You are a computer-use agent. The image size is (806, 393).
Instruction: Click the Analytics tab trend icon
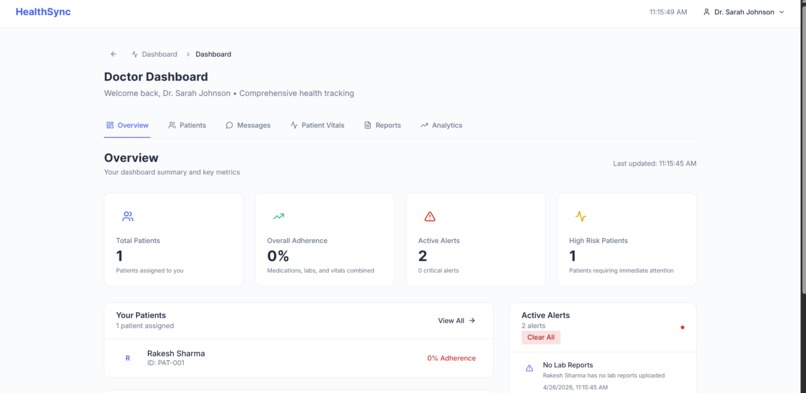(424, 125)
